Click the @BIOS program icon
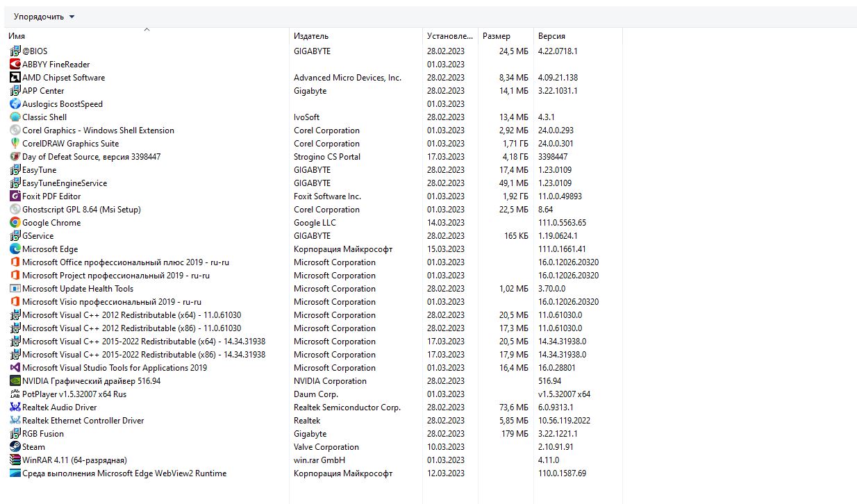Screen dimensions: 857x504 click(15, 51)
